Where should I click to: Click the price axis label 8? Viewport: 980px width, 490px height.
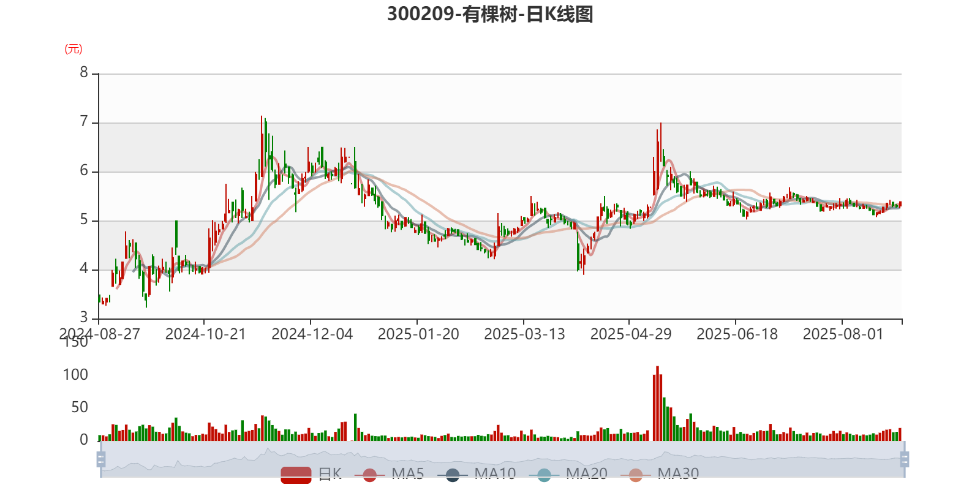84,73
